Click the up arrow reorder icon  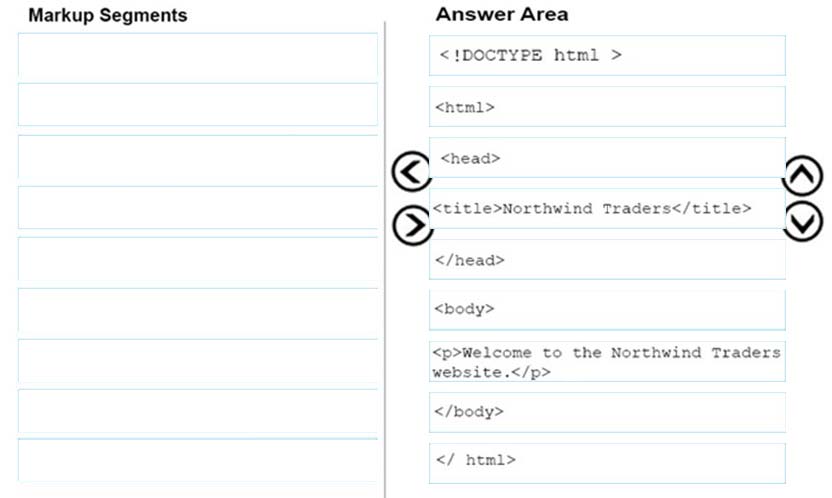802,176
